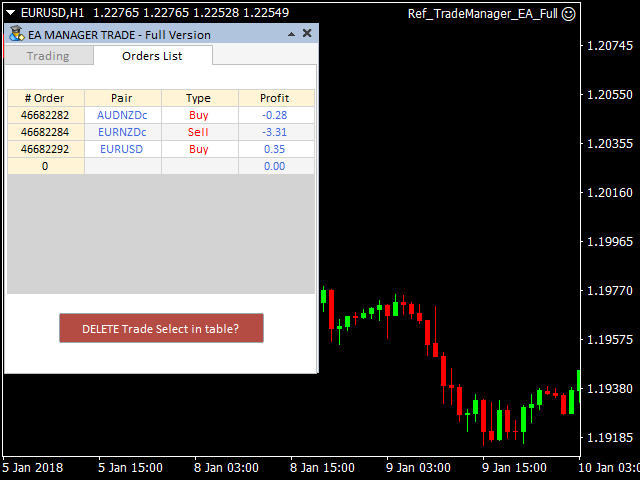Sort by the Profit column header
The image size is (640, 480).
(x=275, y=98)
